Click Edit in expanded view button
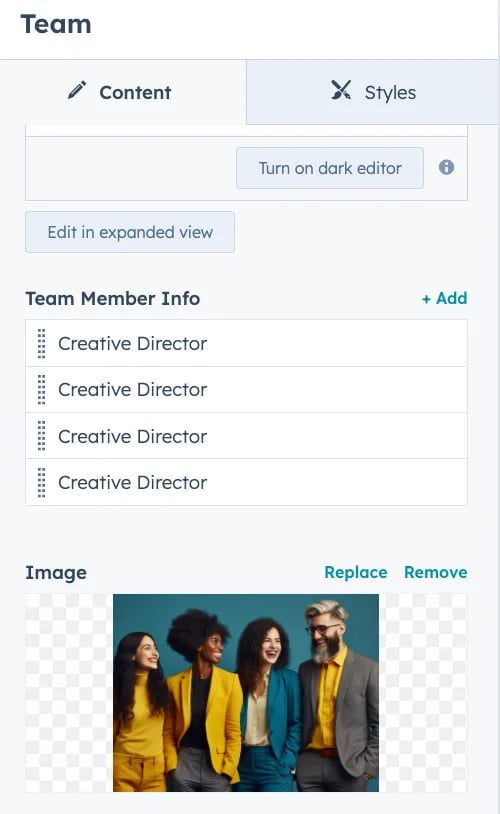 130,232
